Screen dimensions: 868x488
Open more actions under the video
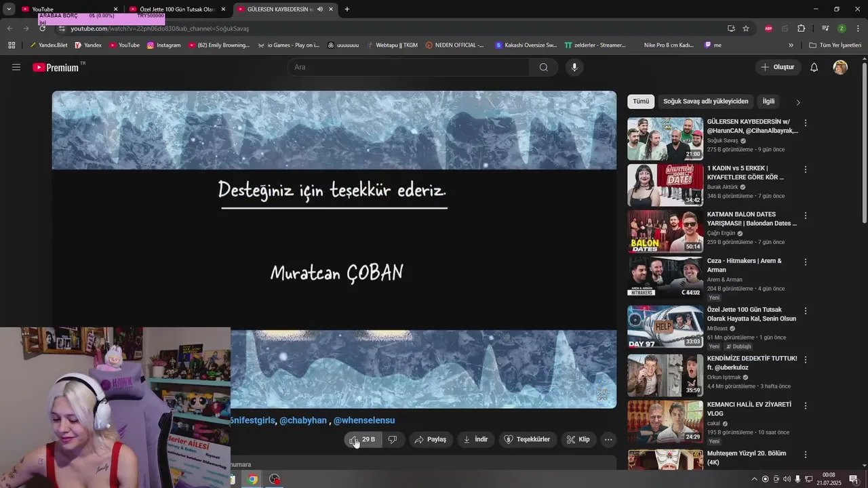click(608, 439)
